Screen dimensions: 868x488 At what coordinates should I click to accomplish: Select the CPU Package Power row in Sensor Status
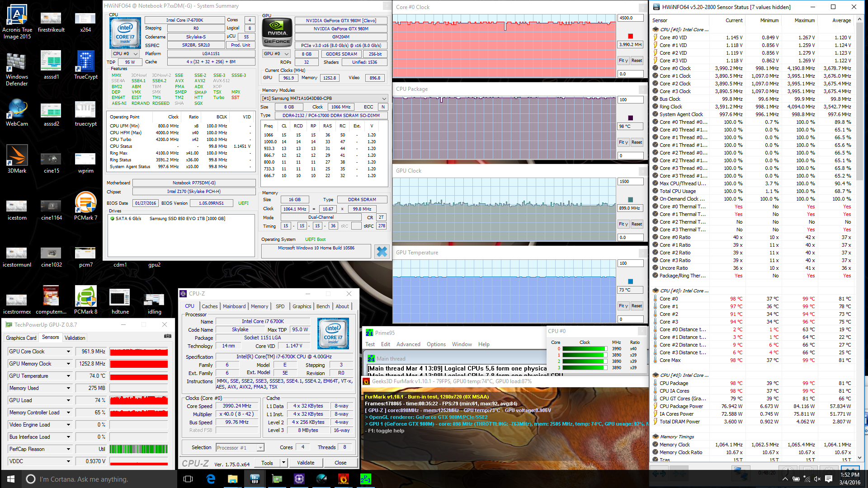pyautogui.click(x=752, y=406)
